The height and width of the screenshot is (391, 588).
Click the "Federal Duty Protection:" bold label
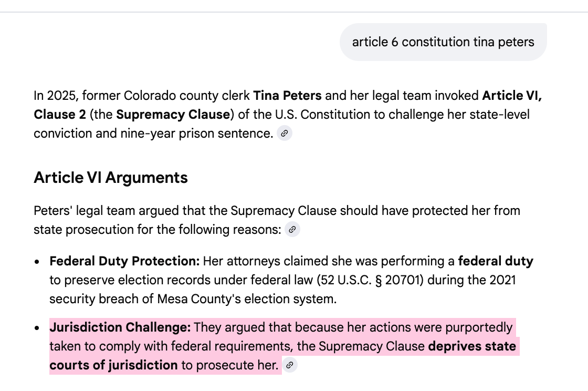coord(124,261)
